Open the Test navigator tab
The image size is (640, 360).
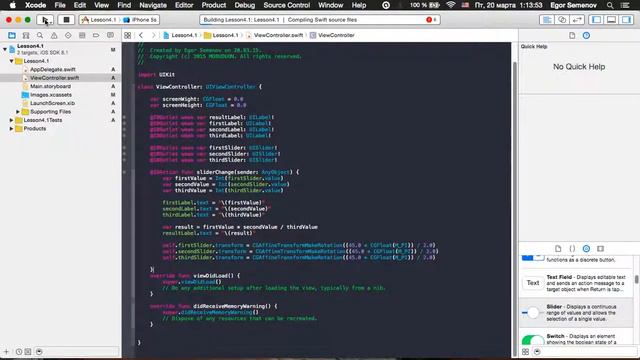click(68, 36)
